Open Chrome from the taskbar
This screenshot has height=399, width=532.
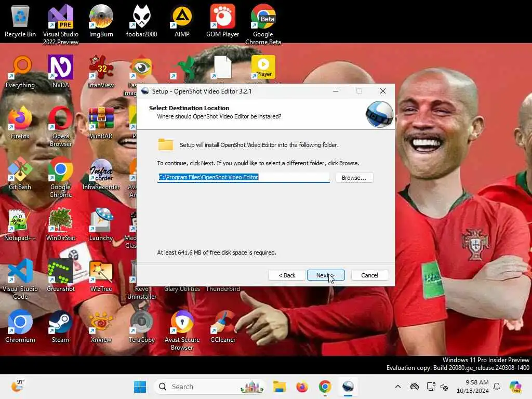[x=325, y=387]
